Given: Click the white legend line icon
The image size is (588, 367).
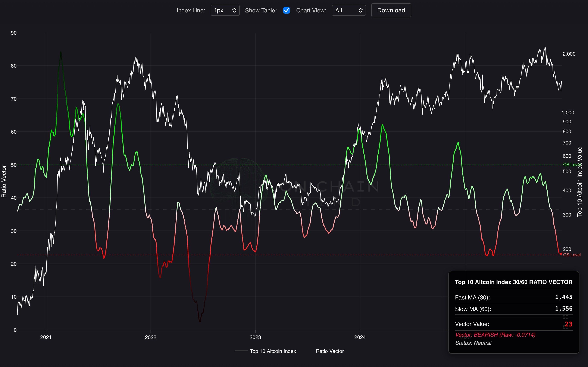Looking at the screenshot, I should 241,351.
